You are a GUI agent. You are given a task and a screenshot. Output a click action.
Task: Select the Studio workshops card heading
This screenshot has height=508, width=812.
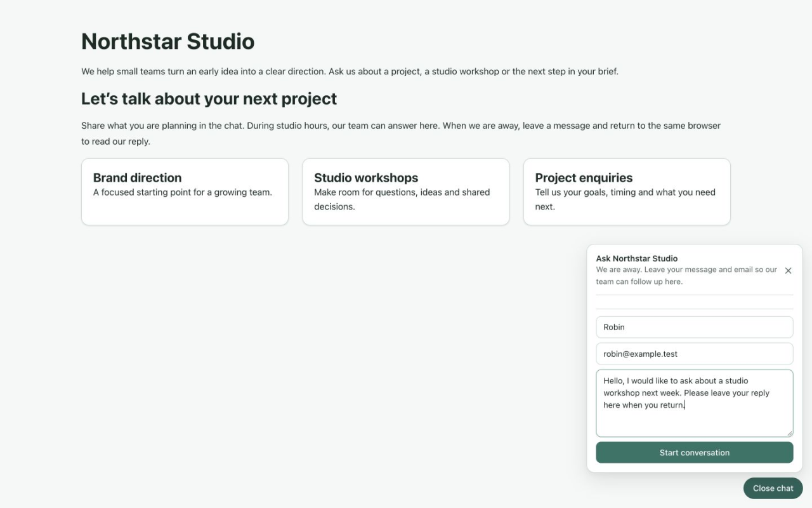coord(366,178)
